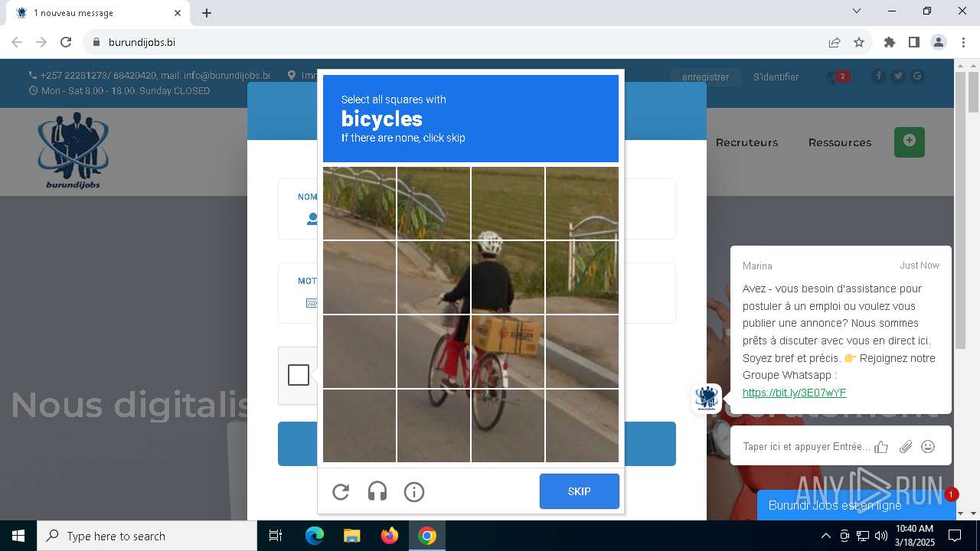Go back to the previous browser page
Viewport: 980px width, 551px height.
coord(17,42)
